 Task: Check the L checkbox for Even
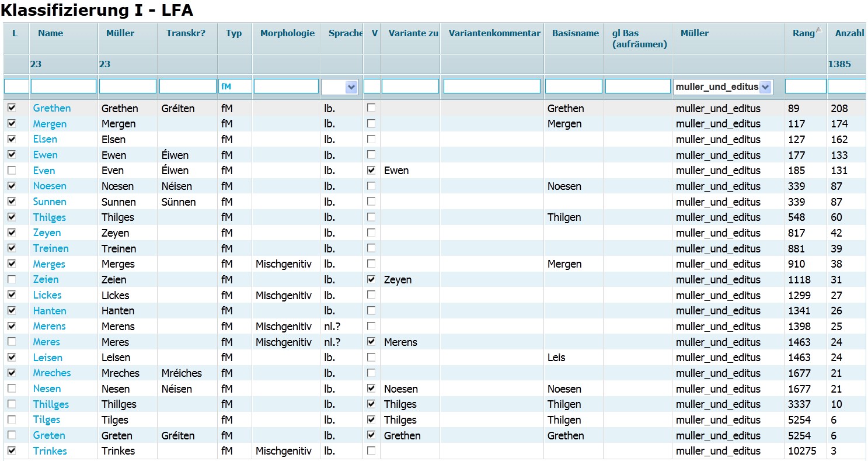click(x=12, y=171)
